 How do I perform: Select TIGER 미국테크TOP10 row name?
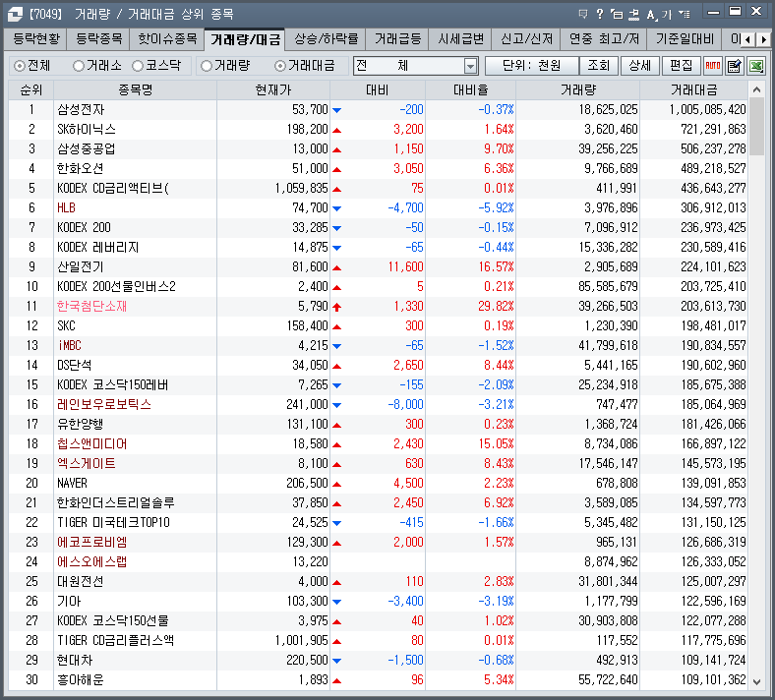(x=113, y=523)
